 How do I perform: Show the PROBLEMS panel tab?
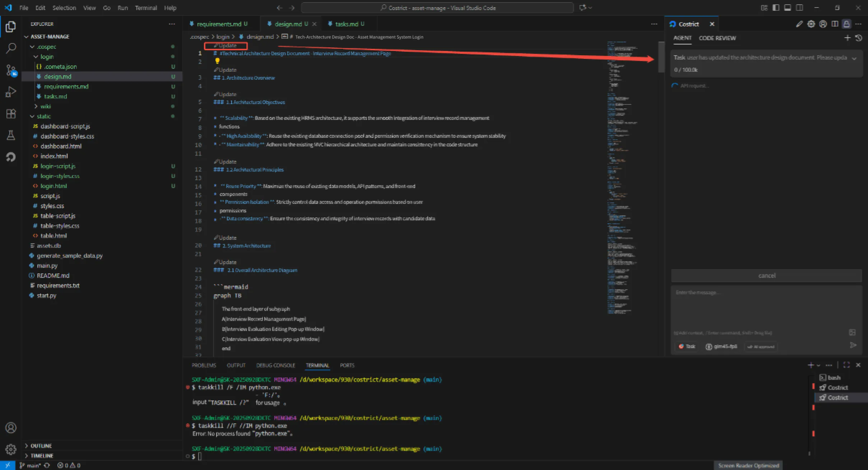point(204,365)
